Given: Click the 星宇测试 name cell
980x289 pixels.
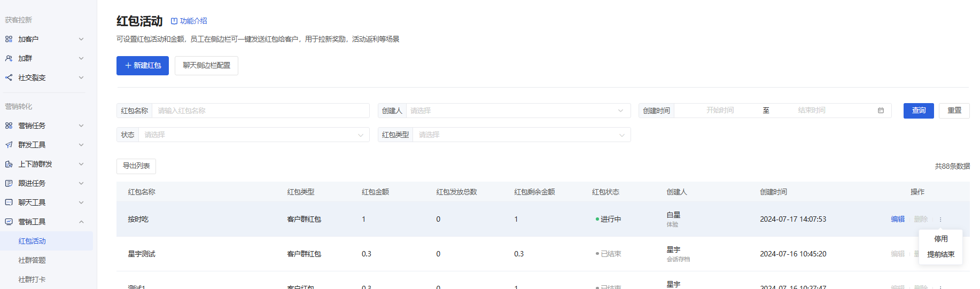Looking at the screenshot, I should pos(142,254).
